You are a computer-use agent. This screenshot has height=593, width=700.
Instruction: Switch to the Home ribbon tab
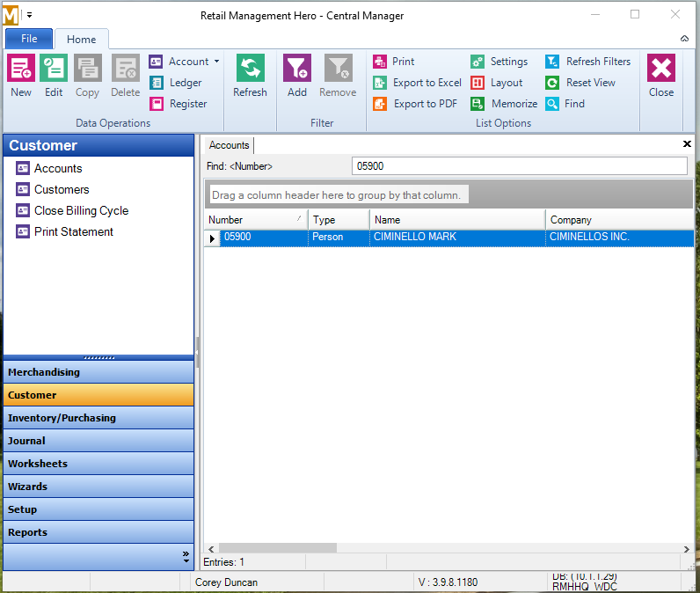point(81,40)
